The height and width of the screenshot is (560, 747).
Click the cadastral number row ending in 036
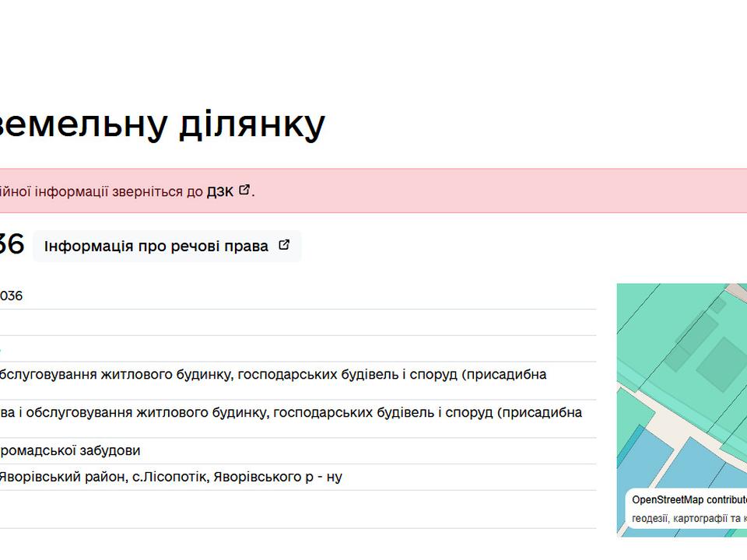tap(11, 296)
